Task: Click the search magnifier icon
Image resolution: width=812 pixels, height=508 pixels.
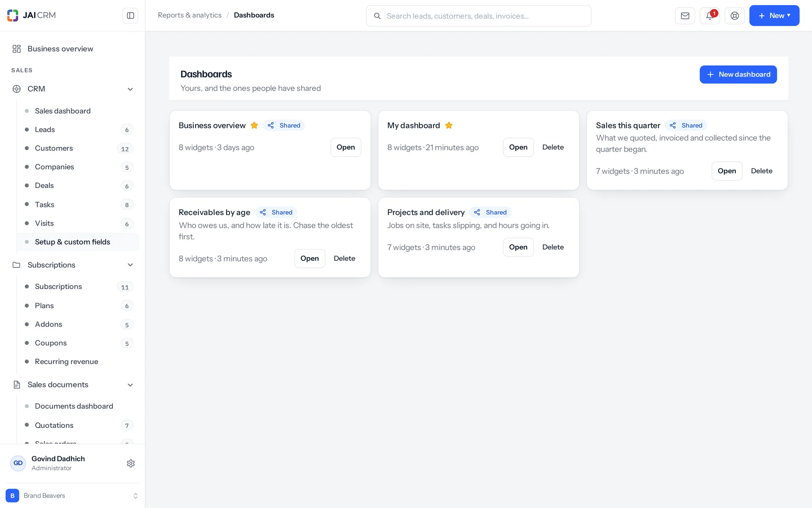Action: tap(377, 16)
